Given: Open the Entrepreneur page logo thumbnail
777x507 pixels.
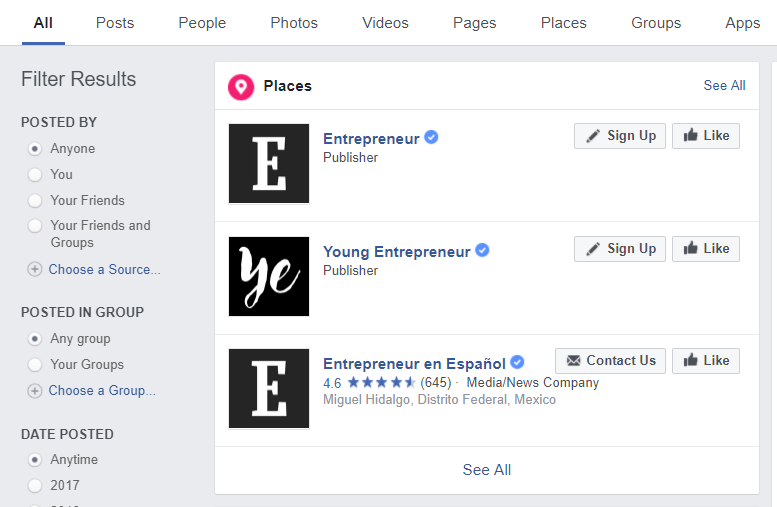Looking at the screenshot, I should pos(269,164).
